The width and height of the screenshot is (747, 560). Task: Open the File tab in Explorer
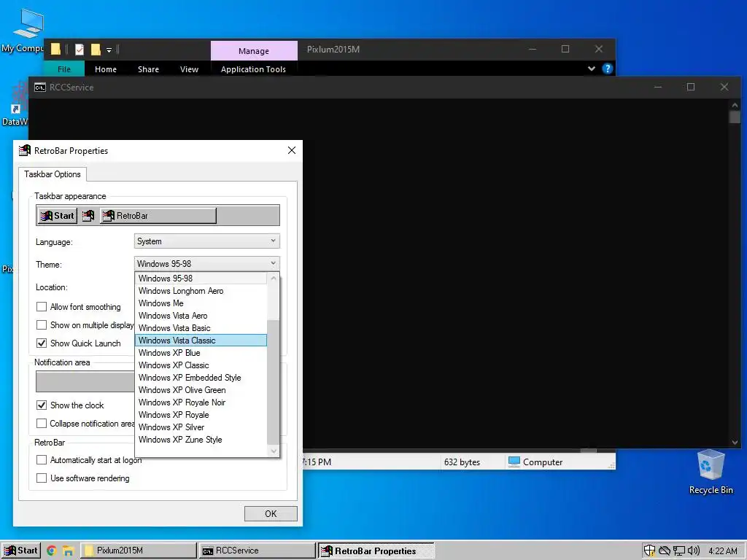coord(64,69)
